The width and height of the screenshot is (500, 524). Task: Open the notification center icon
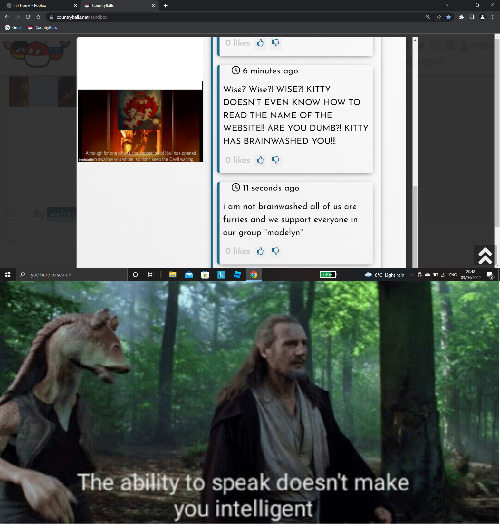tap(490, 275)
